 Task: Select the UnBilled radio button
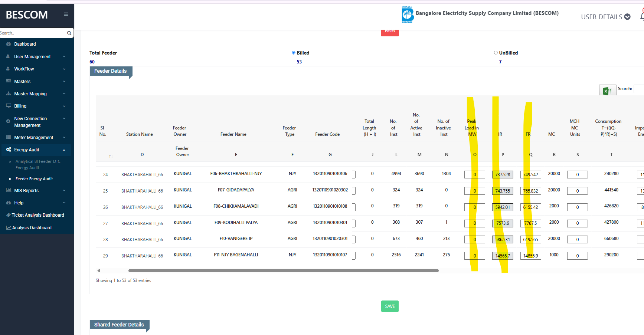coord(496,53)
